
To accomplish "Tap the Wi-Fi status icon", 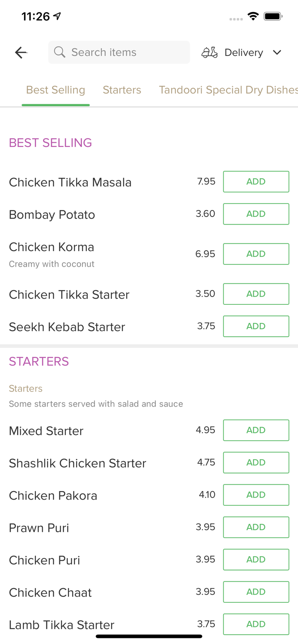I will coord(253,16).
